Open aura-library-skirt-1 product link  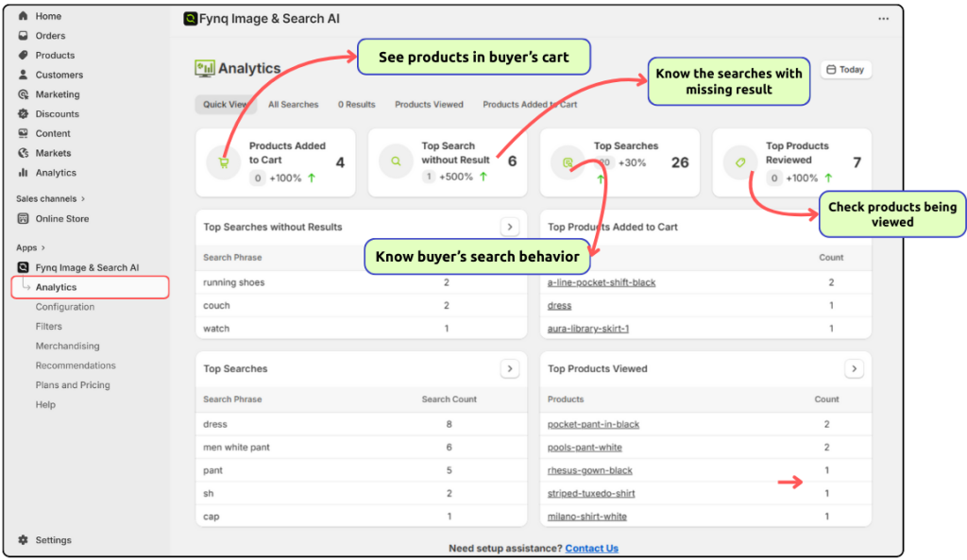[587, 329]
